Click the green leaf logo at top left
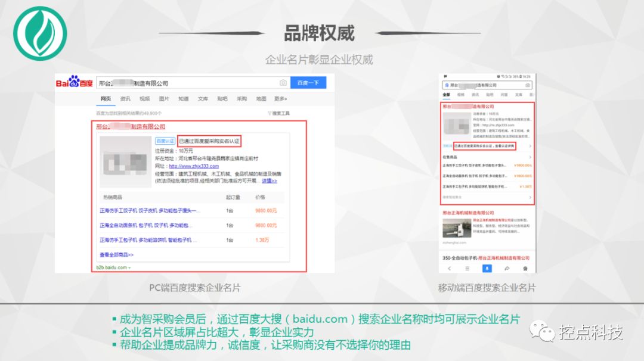The image size is (644, 361). click(x=40, y=33)
